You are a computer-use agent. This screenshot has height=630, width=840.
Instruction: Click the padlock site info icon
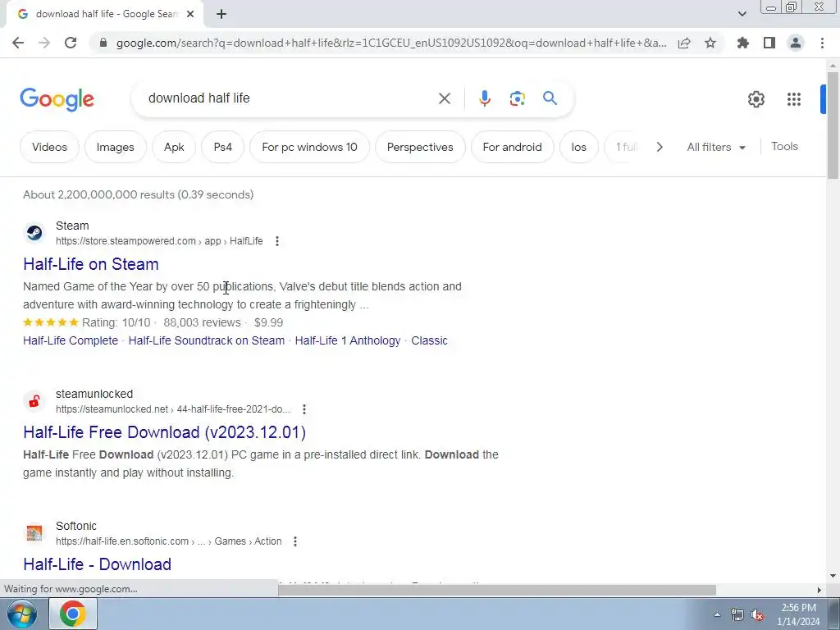pyautogui.click(x=103, y=43)
